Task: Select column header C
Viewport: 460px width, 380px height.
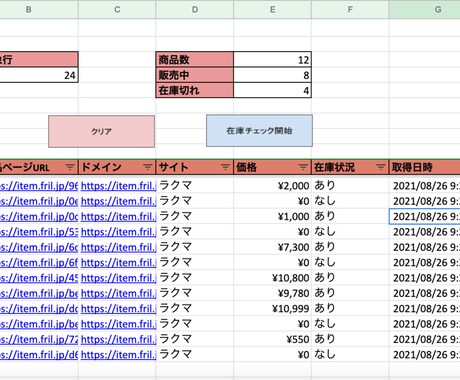Action: (117, 9)
